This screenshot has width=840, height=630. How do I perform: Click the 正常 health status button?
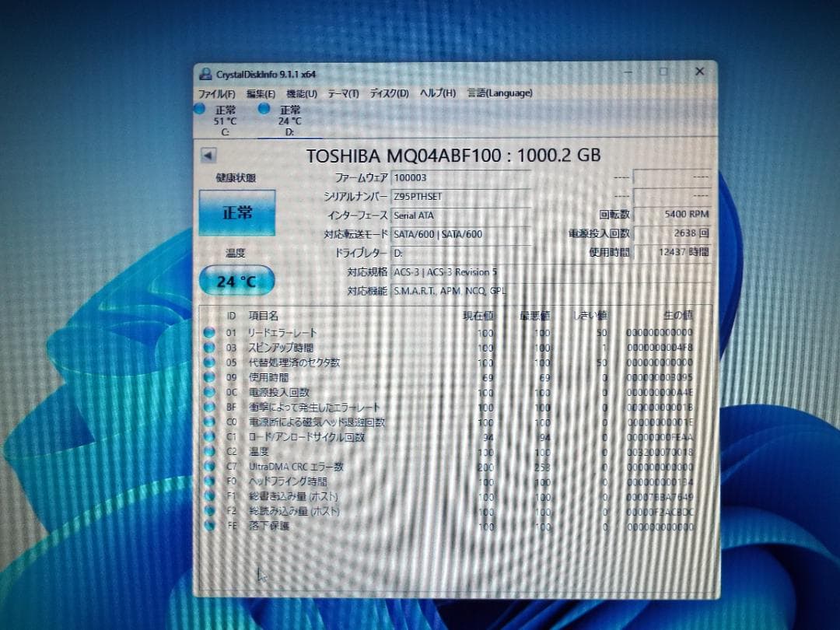tap(238, 212)
